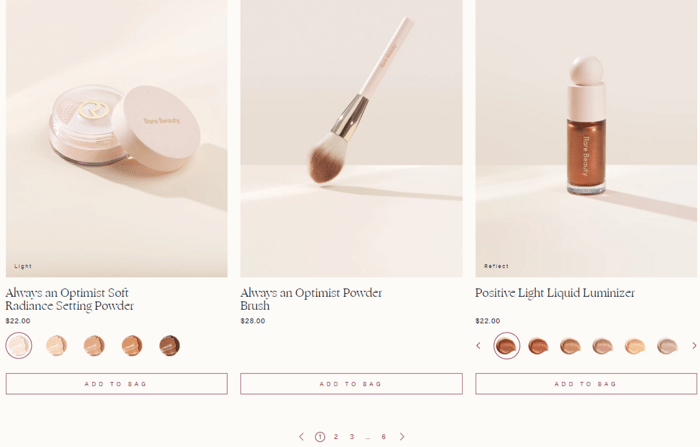Add Setting Powder to bag

(117, 384)
